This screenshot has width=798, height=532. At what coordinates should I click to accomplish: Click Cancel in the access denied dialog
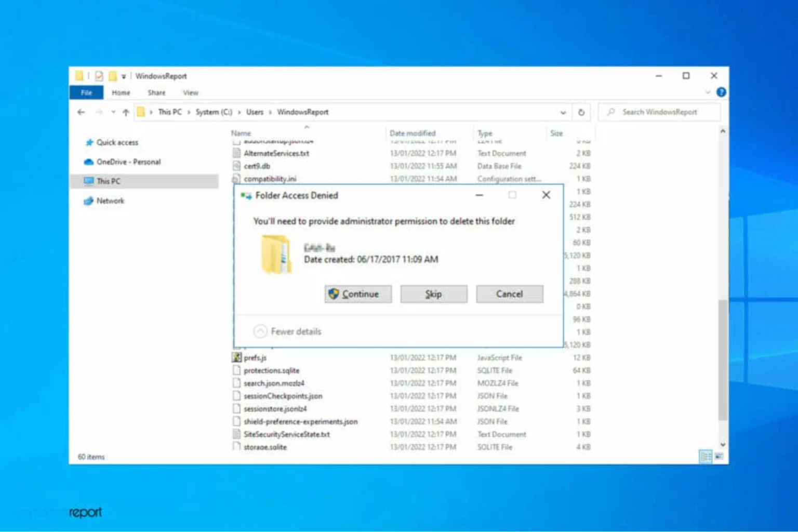[509, 294]
